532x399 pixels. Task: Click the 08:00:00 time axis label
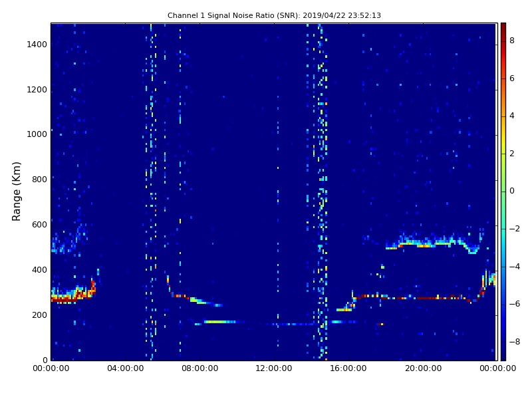point(200,368)
